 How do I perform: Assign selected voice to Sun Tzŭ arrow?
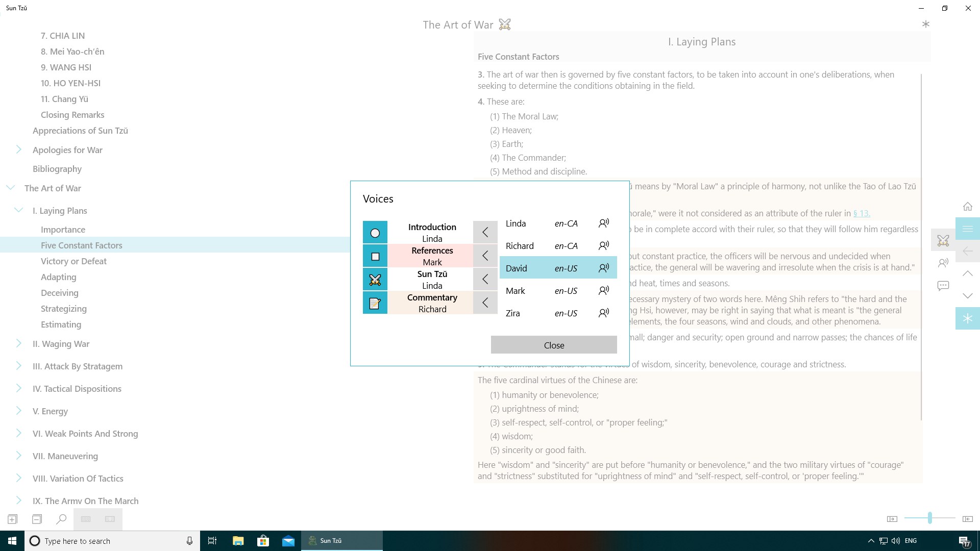tap(485, 279)
